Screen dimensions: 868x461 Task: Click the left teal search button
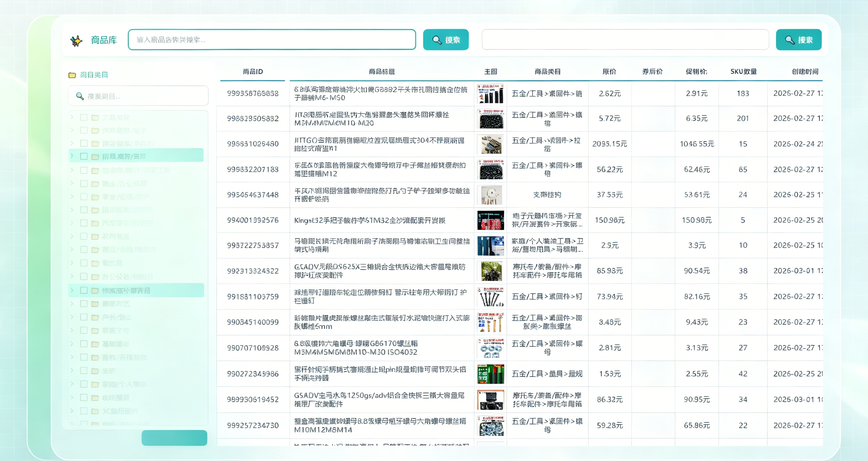446,40
